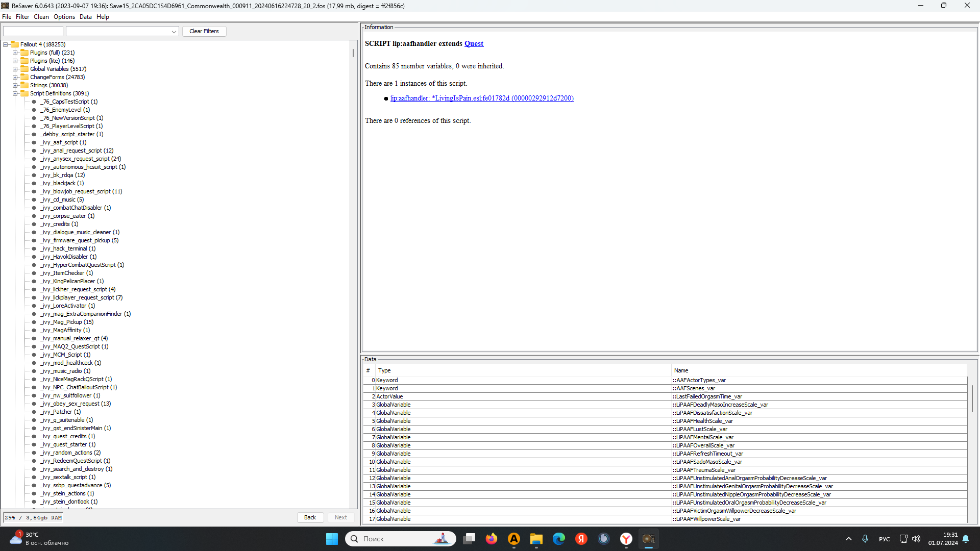Collapse the Script Definitions folder
The image size is (980, 551).
pos(15,93)
